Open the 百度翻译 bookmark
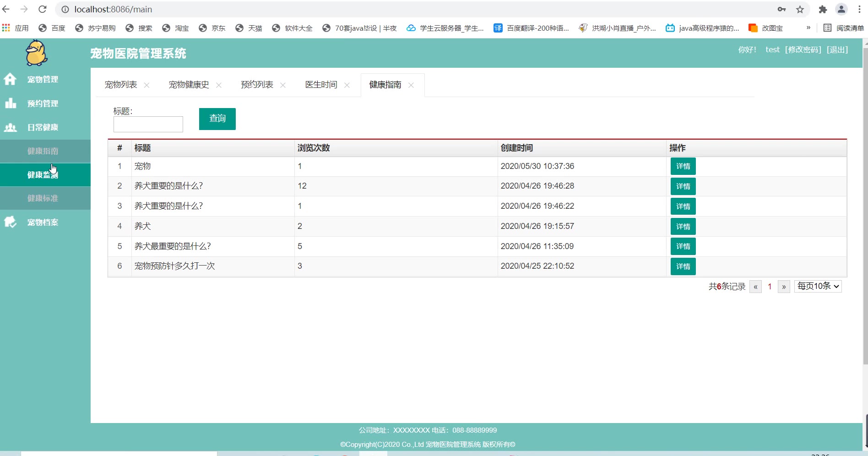Screen dimensions: 868x456 531,28
